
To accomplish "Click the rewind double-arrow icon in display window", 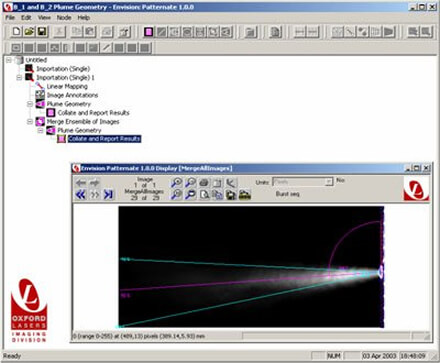I will click(x=81, y=194).
